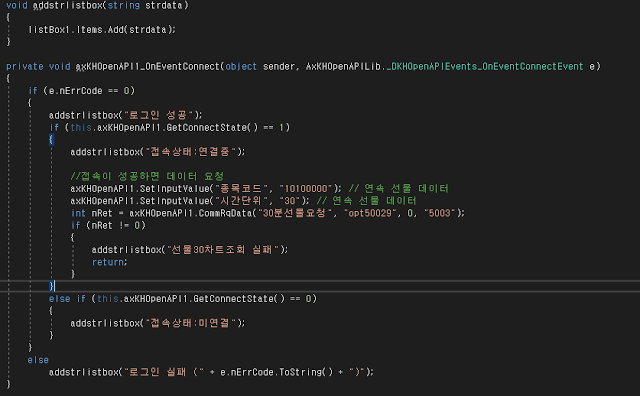The height and width of the screenshot is (396, 640).
Task: Click the value "30" in the SetInputValue call
Action: point(290,201)
